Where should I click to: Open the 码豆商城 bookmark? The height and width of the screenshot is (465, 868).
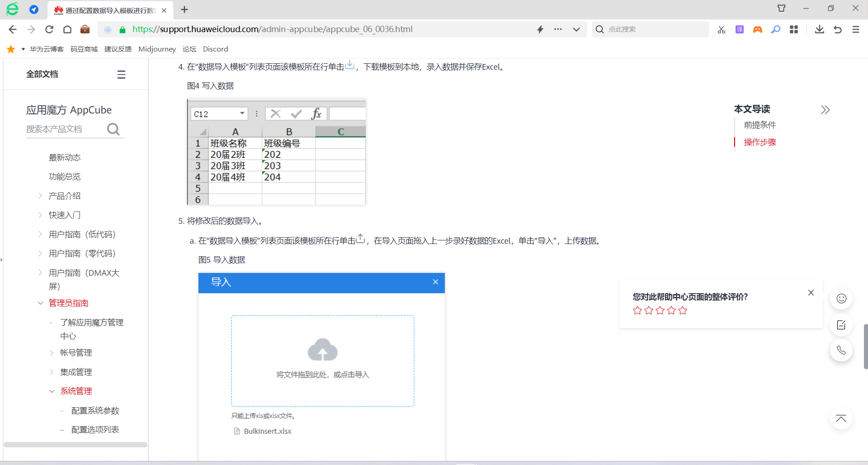(84, 49)
